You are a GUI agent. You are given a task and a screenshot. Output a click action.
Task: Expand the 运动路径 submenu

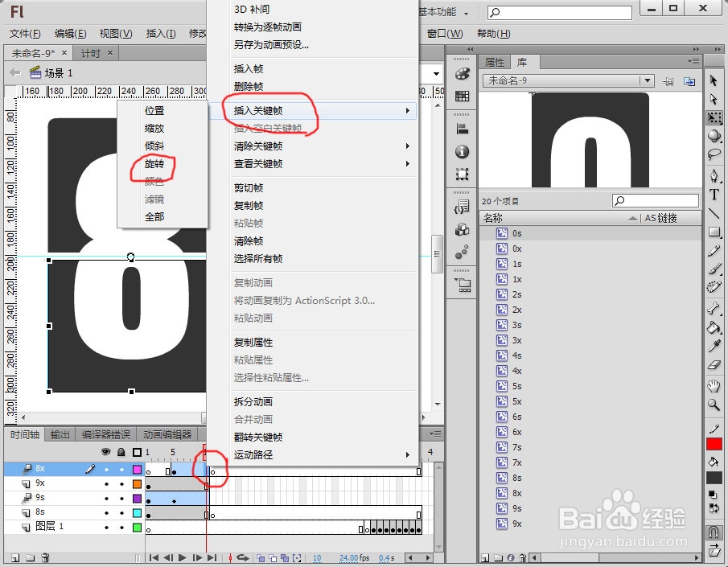[x=408, y=453]
